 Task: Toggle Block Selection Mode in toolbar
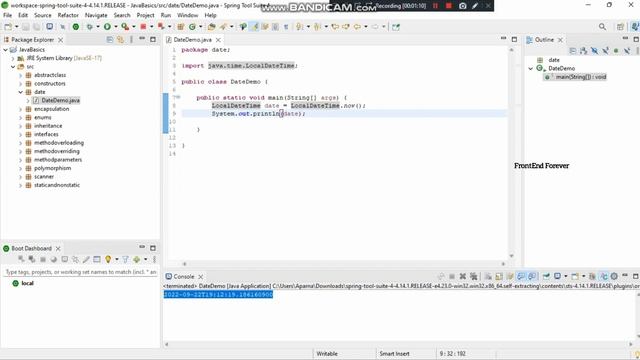(x=276, y=27)
